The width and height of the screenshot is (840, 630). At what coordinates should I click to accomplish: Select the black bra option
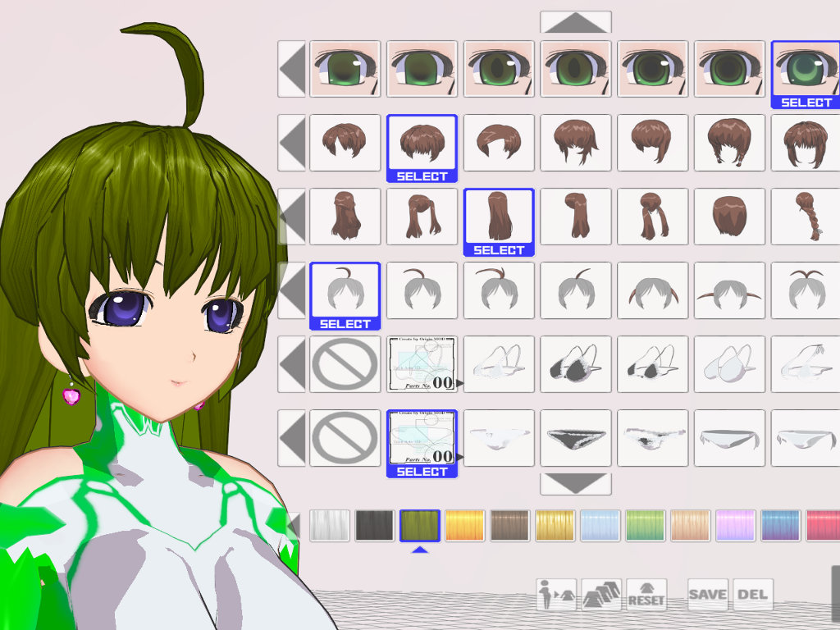(x=576, y=364)
